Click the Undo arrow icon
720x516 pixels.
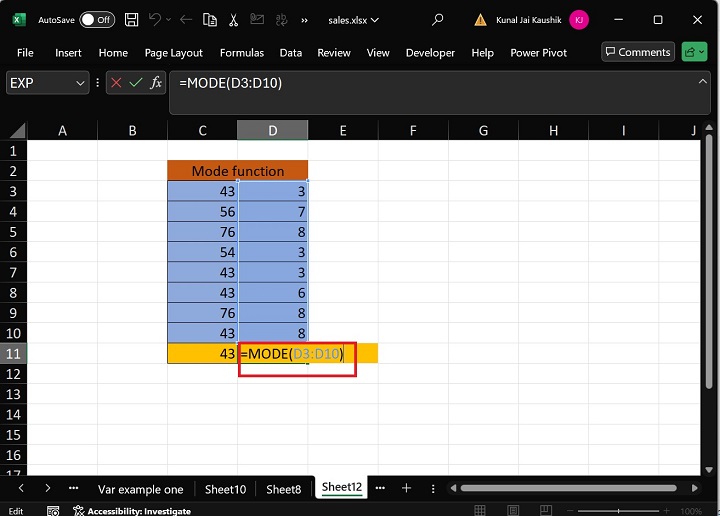(x=155, y=20)
